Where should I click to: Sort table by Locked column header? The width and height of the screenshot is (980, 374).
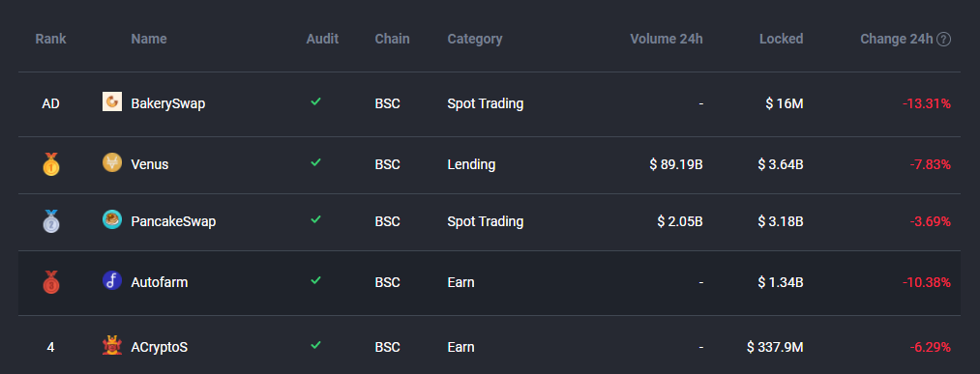pyautogui.click(x=782, y=39)
